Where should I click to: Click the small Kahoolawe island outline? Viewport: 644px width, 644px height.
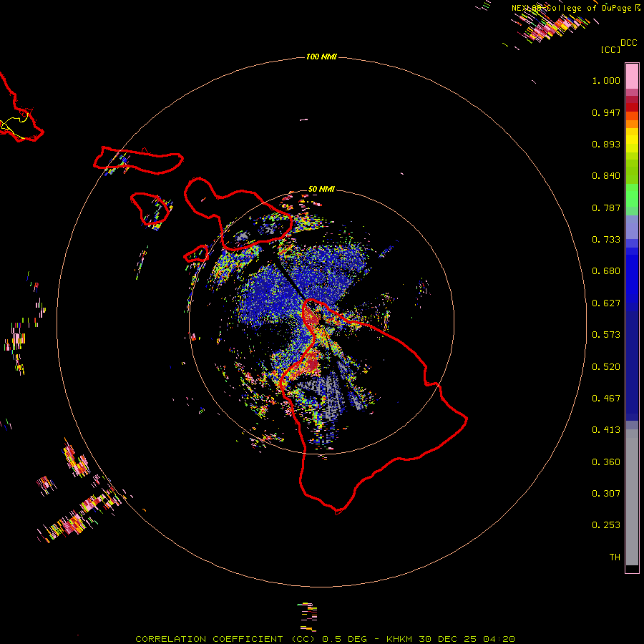point(196,253)
